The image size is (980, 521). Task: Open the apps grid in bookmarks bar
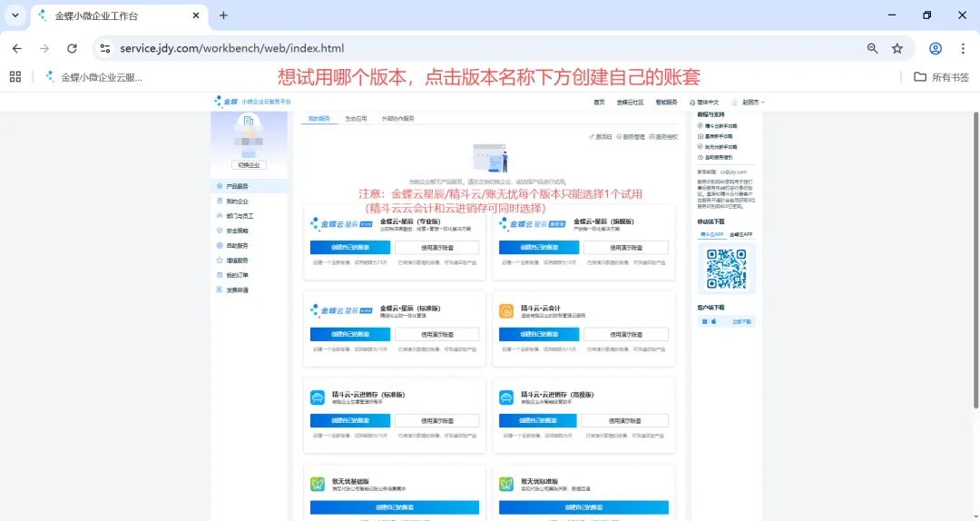pyautogui.click(x=15, y=77)
